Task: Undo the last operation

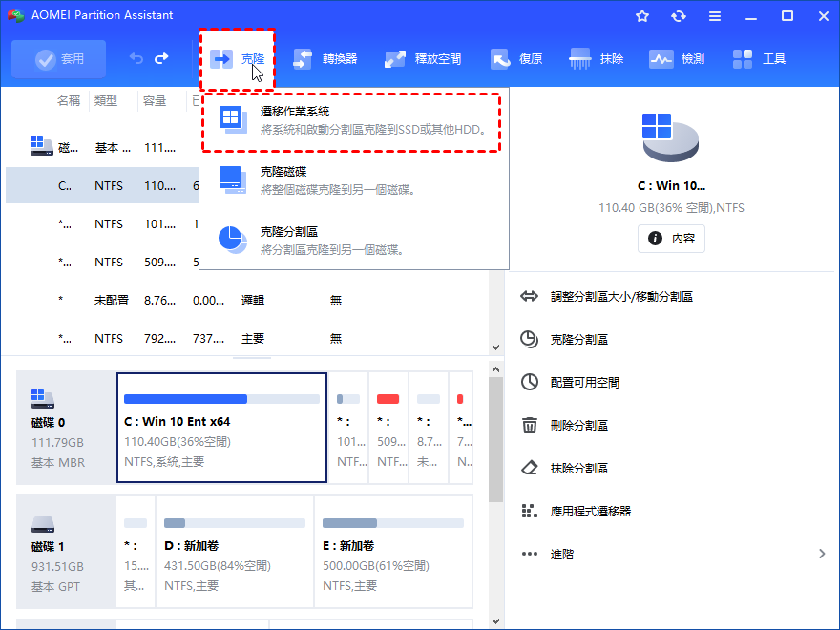Action: 136,58
